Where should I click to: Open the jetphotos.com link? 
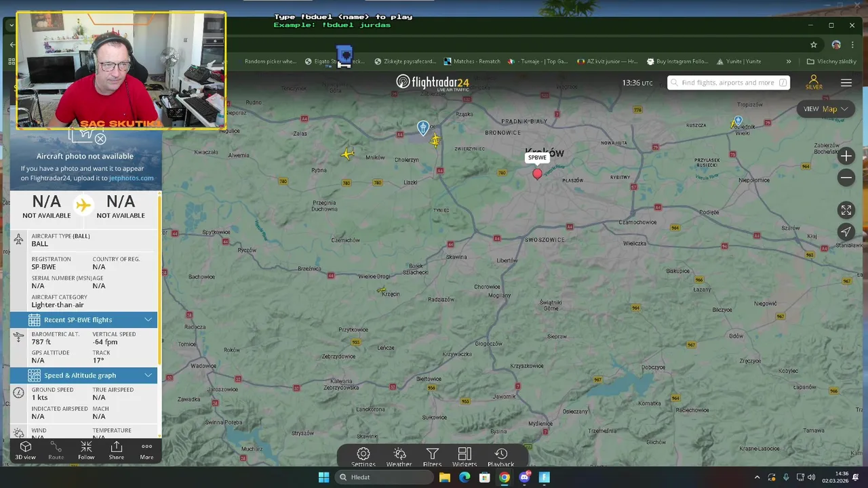pos(132,178)
